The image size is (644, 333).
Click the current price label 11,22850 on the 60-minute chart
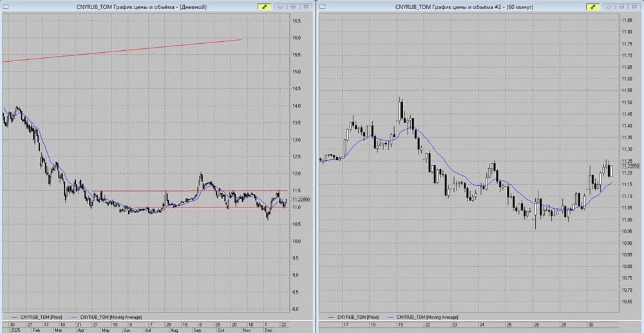click(x=630, y=166)
